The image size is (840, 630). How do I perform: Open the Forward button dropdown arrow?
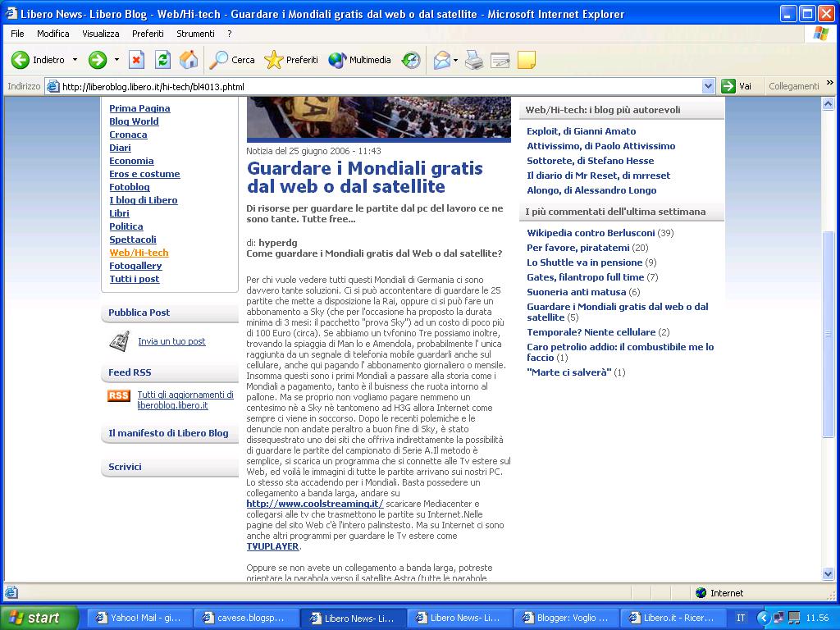(x=116, y=60)
